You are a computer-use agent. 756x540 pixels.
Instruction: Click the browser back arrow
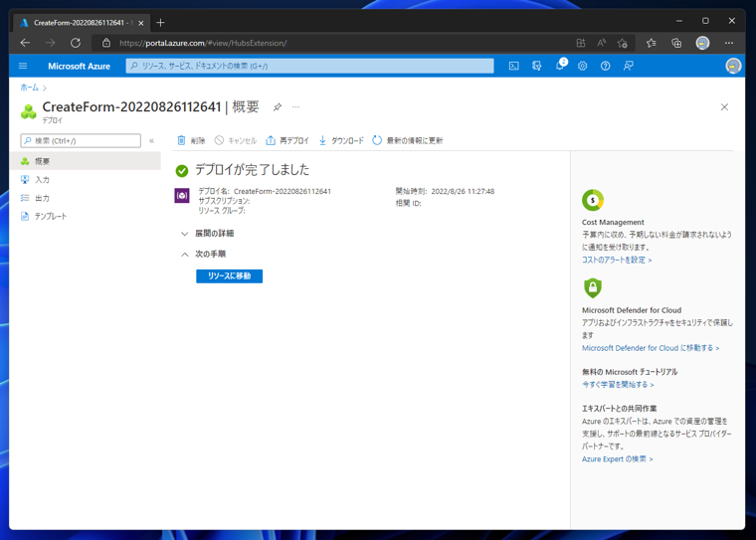pyautogui.click(x=25, y=43)
